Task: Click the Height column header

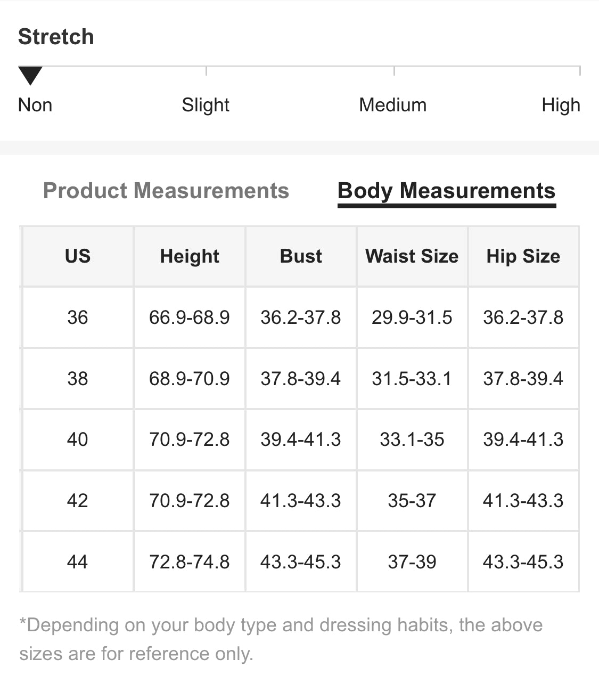Action: point(190,256)
